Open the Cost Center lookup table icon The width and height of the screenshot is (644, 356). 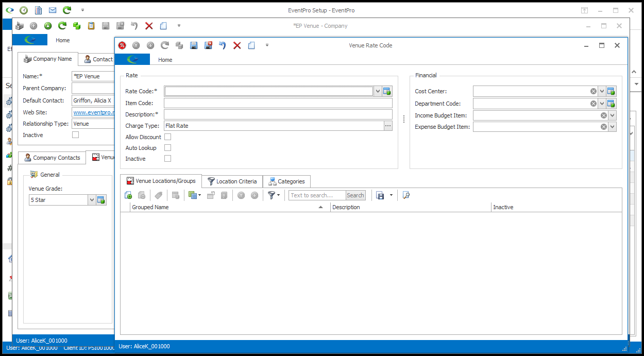(x=612, y=91)
